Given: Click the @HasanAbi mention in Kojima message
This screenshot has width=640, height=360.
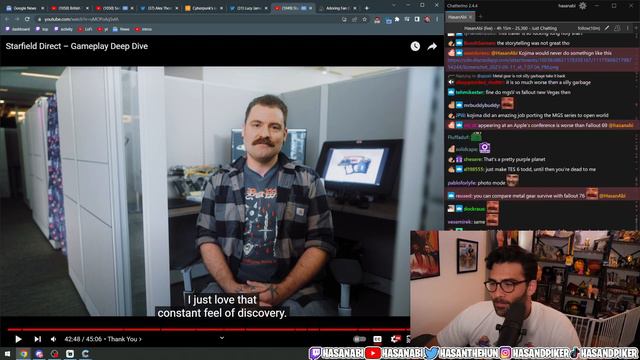Looking at the screenshot, I should [504, 53].
